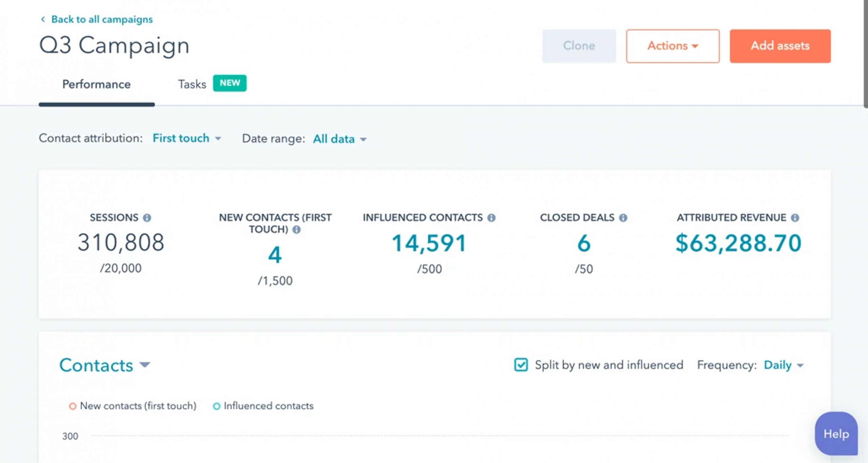Click the back chevron near campaigns link
The height and width of the screenshot is (463, 868).
[43, 19]
